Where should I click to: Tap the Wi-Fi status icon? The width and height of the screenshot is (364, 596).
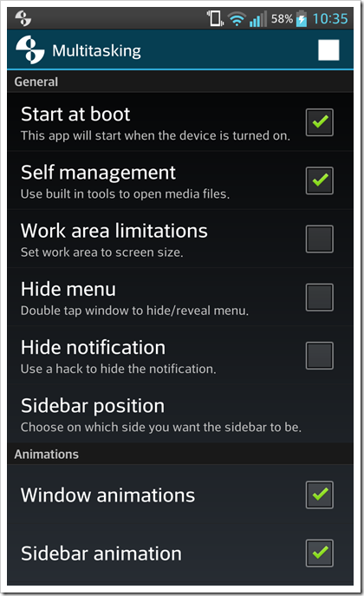pos(237,18)
